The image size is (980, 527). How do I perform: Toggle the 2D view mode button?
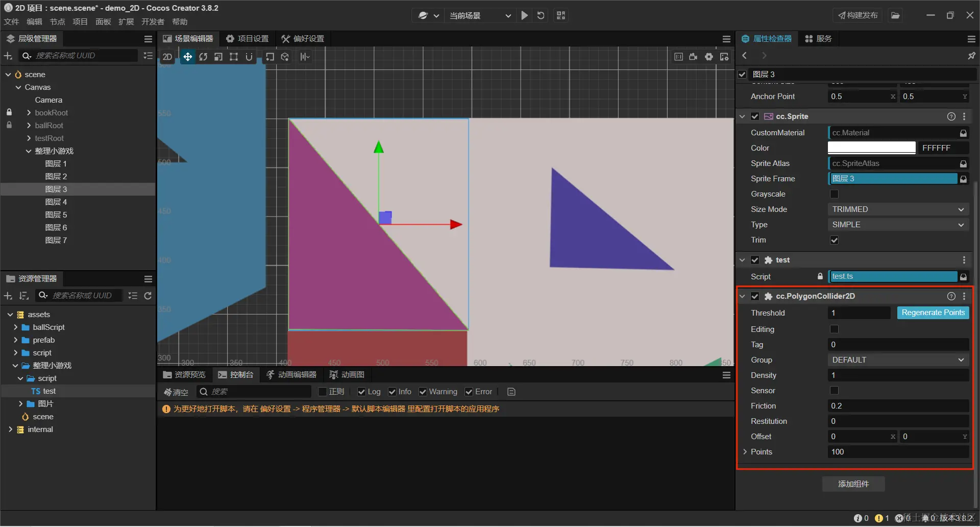(x=167, y=57)
